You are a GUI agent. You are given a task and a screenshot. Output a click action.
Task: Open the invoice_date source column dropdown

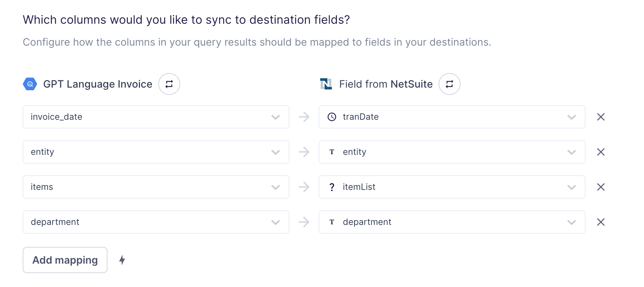(x=156, y=117)
